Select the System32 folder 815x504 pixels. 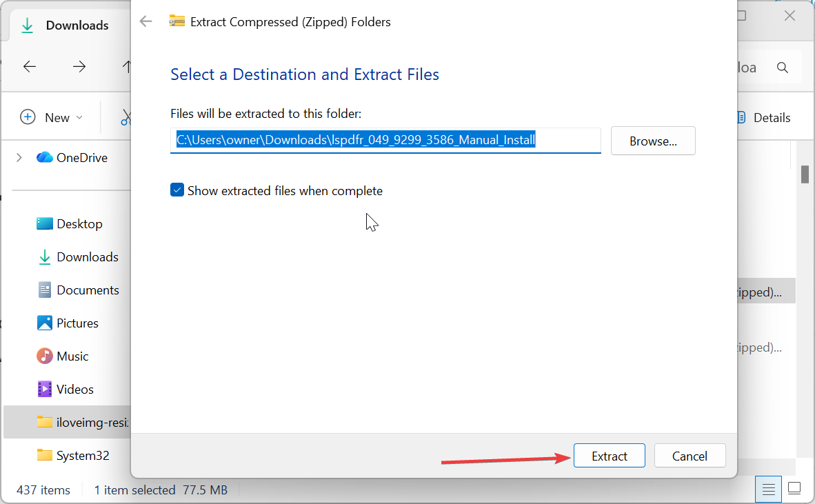point(82,456)
